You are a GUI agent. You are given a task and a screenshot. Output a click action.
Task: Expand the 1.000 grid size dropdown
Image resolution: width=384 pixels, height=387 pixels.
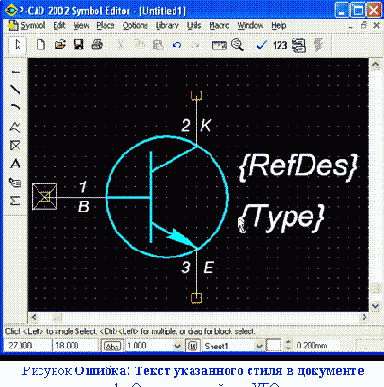[178, 346]
